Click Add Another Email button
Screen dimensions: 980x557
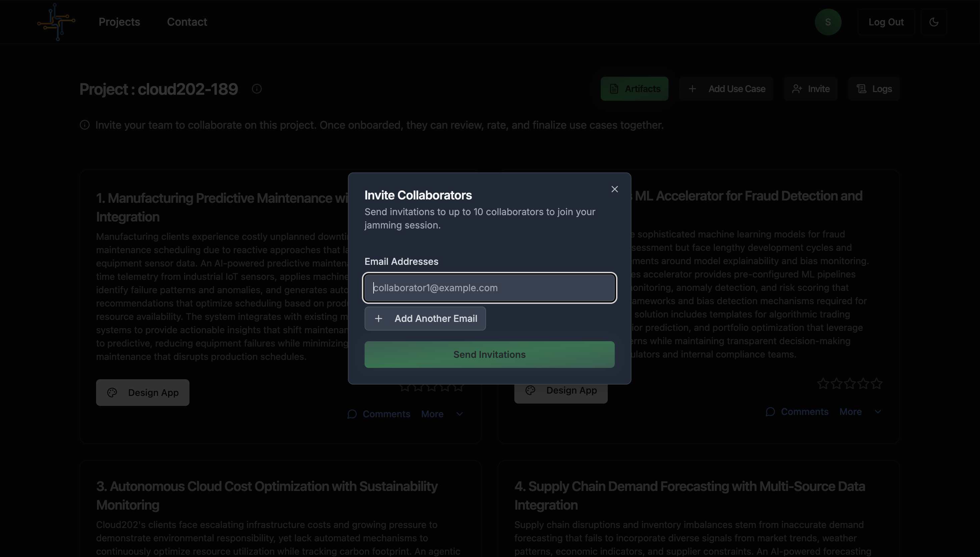425,318
